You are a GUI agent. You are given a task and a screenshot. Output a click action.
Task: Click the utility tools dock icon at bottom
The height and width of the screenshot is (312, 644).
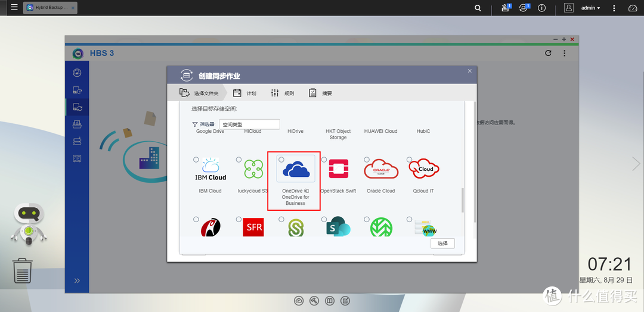pyautogui.click(x=314, y=301)
